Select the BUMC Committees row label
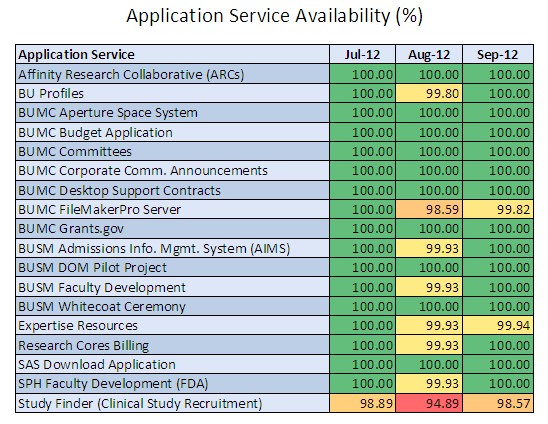The width and height of the screenshot is (548, 424). pyautogui.click(x=172, y=151)
